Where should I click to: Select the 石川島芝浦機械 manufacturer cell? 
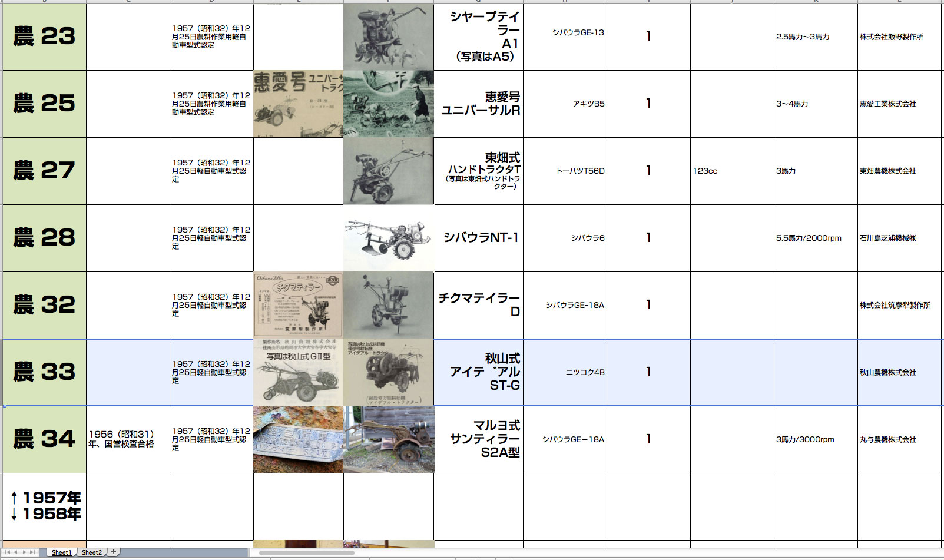point(899,238)
